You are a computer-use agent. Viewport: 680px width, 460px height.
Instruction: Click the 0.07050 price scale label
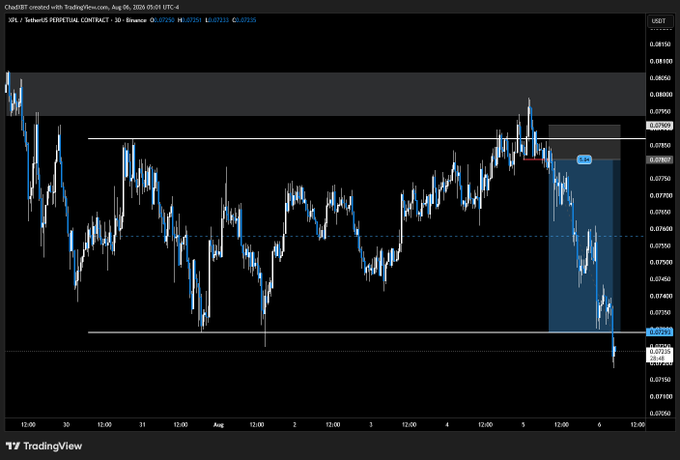point(659,413)
